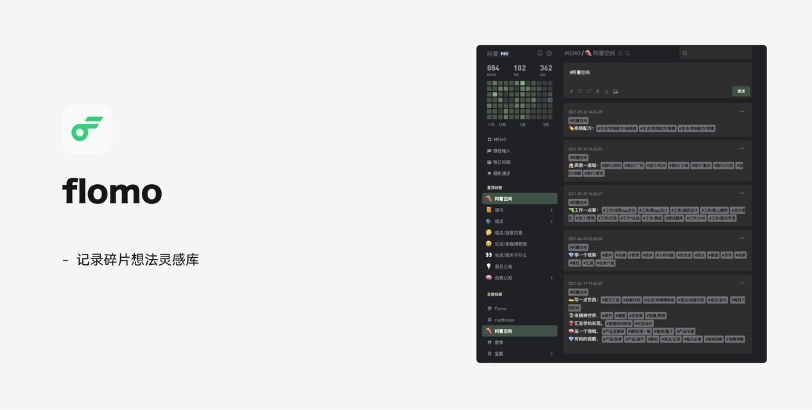Screen dimensions: 812x410
Task: Select 阿薯空间 under all tags
Action: (x=519, y=331)
